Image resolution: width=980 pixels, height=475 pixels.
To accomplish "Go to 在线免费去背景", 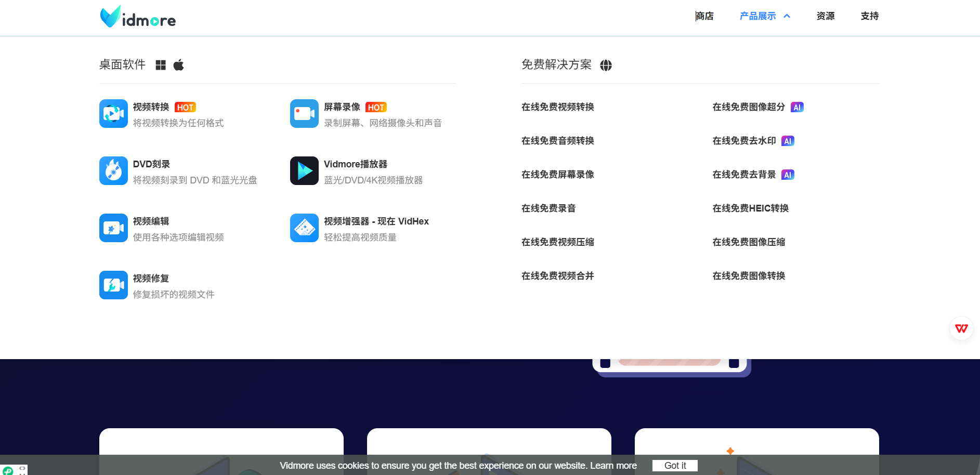I will 744,175.
